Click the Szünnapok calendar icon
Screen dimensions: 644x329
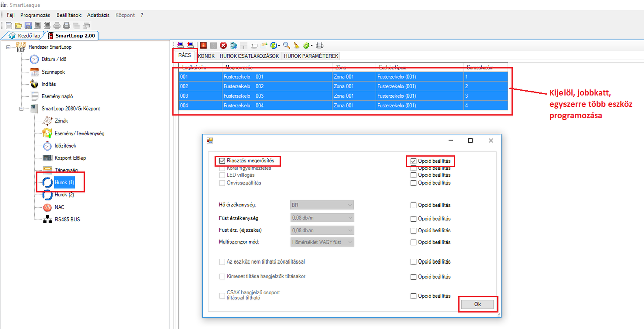[x=34, y=72]
